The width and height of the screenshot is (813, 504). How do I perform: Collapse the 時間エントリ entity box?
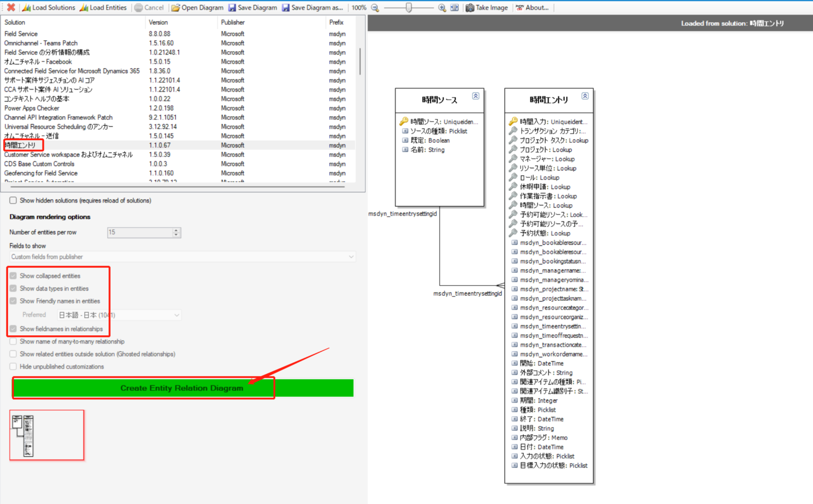pos(585,96)
